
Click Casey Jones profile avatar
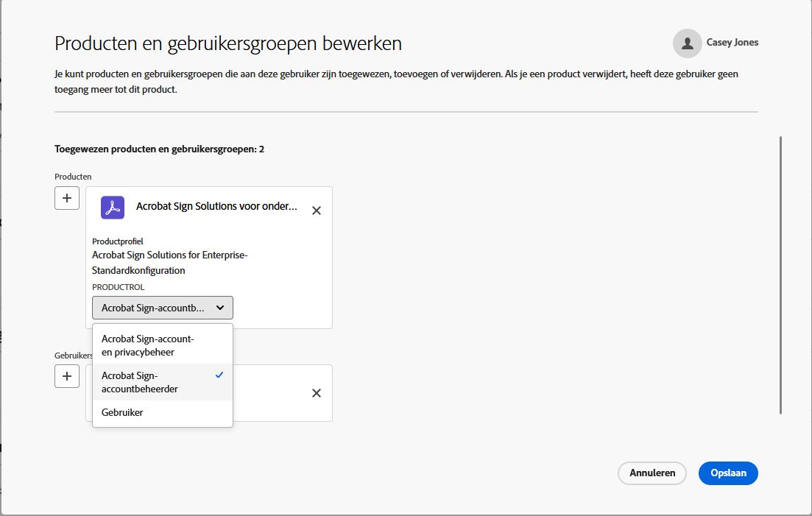click(x=687, y=43)
